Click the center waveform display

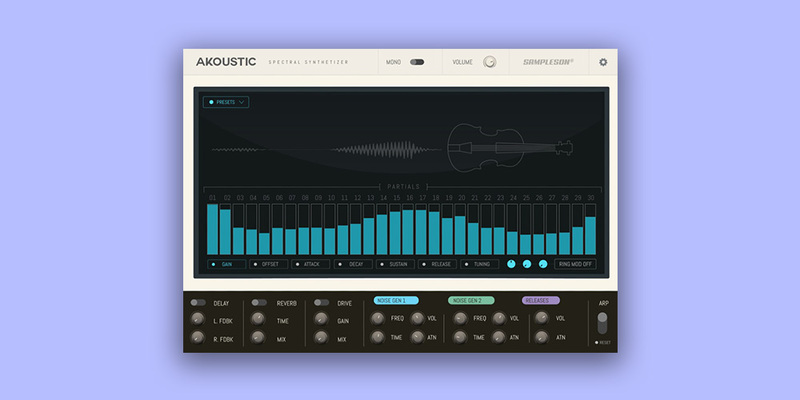[x=385, y=149]
